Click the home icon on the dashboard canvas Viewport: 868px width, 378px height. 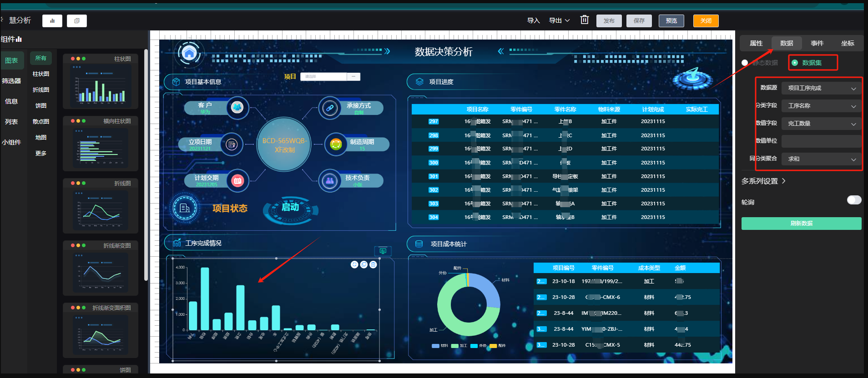point(189,54)
